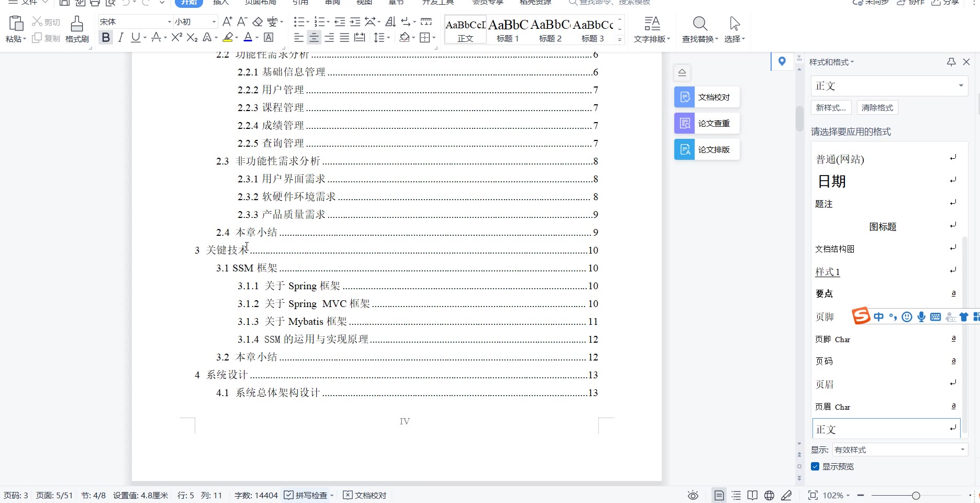This screenshot has height=503, width=980.
Task: Click 论文排版 side button
Action: [x=707, y=149]
